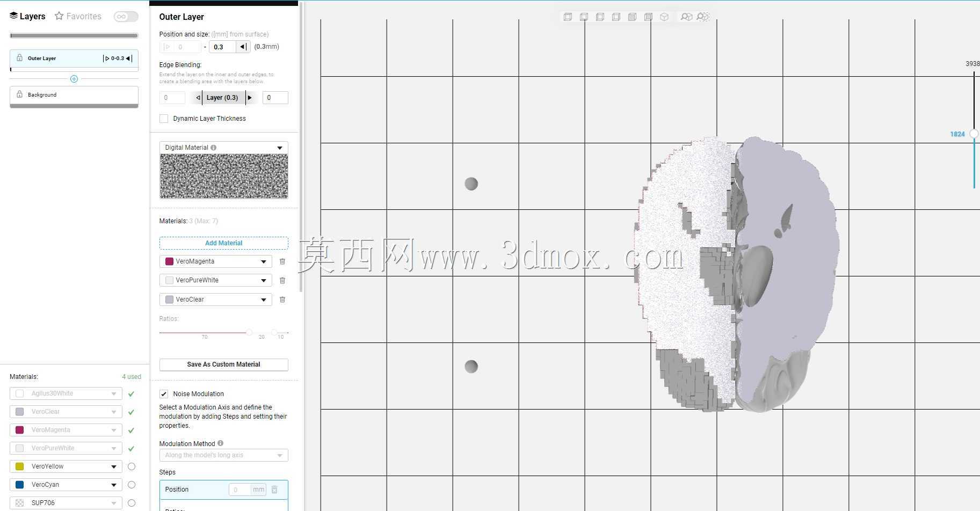
Task: Click the first cube view icon in viewport toolbar
Action: point(568,17)
